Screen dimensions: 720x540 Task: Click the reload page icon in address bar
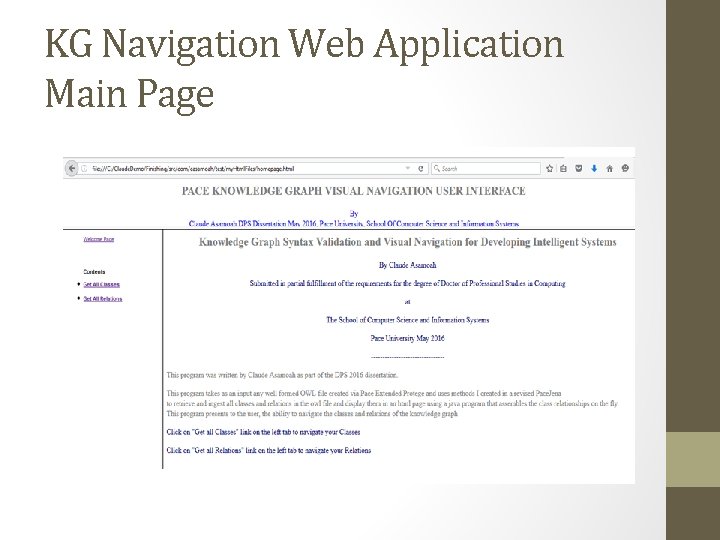(420, 169)
